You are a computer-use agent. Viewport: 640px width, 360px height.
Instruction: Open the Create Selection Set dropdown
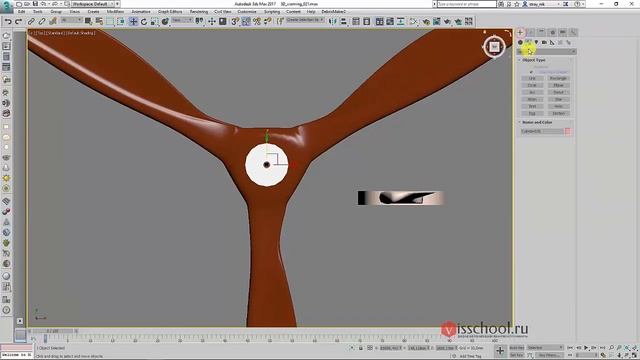pyautogui.click(x=305, y=20)
